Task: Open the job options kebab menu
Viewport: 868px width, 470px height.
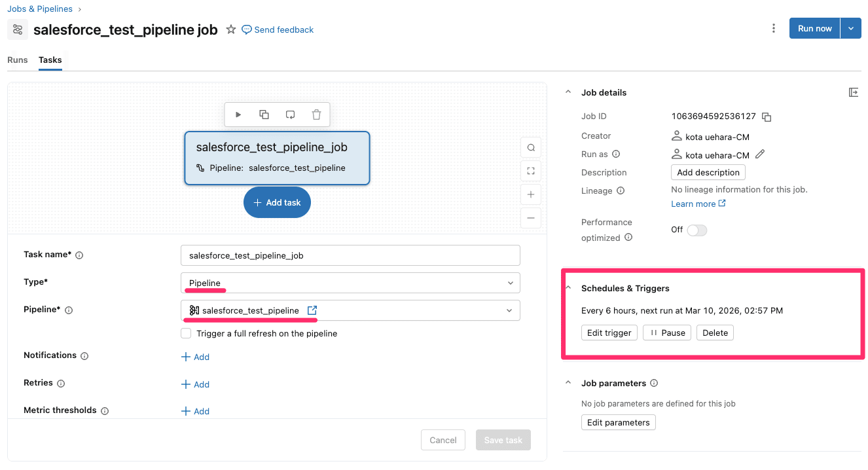Action: click(x=774, y=28)
